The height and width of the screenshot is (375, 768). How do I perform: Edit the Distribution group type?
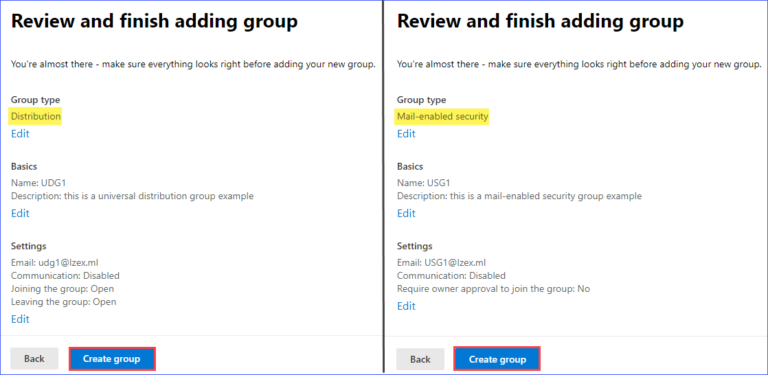click(x=20, y=134)
